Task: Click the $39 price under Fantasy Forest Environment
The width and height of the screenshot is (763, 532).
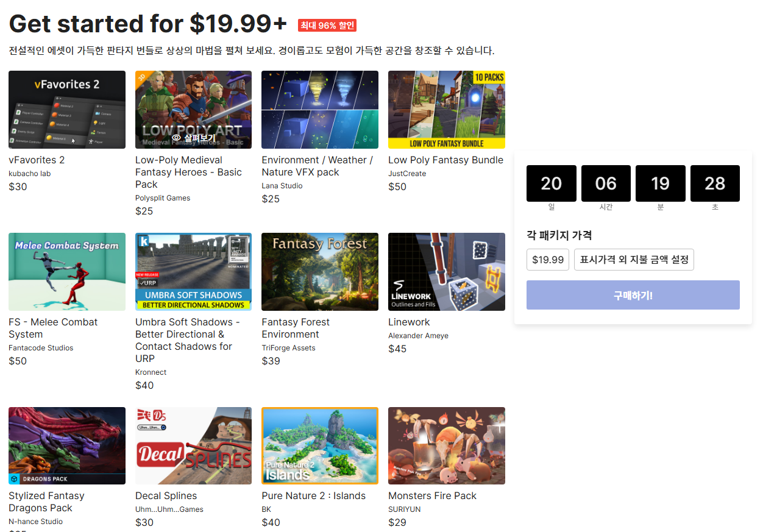Action: click(x=271, y=361)
